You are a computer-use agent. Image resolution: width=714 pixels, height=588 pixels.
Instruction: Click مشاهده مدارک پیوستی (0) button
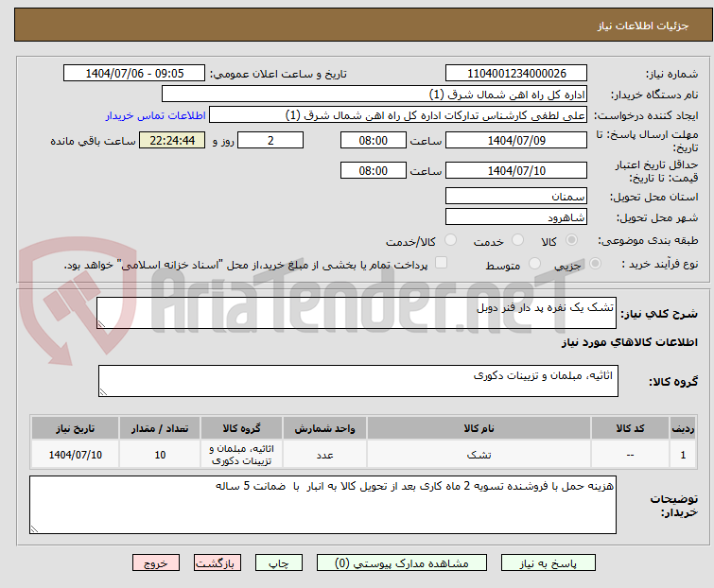point(402,563)
